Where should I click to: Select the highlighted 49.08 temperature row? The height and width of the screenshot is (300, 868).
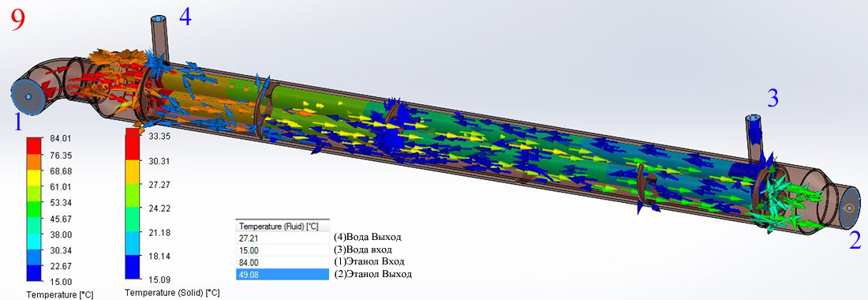point(282,275)
